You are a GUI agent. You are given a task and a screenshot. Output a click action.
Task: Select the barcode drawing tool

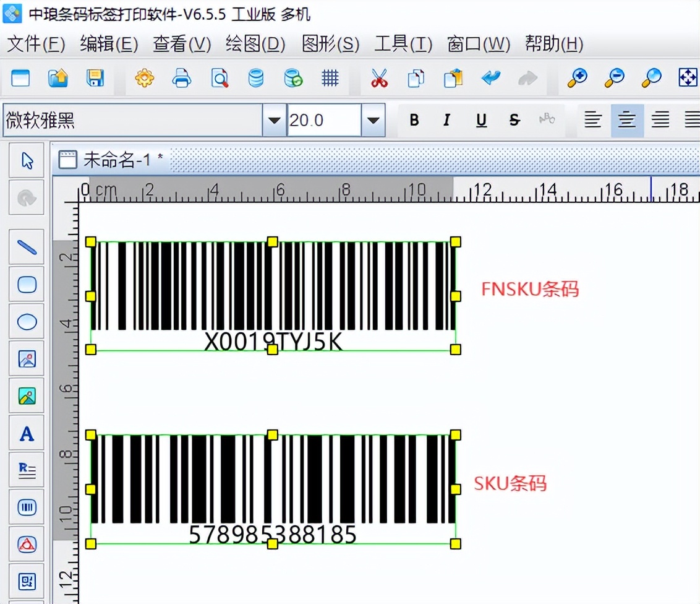pos(26,507)
